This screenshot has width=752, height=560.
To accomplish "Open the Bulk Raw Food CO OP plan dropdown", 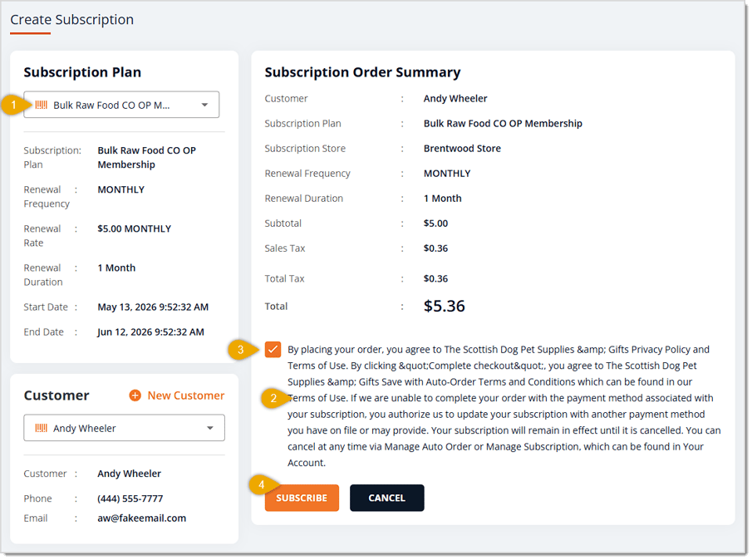I will (x=121, y=105).
